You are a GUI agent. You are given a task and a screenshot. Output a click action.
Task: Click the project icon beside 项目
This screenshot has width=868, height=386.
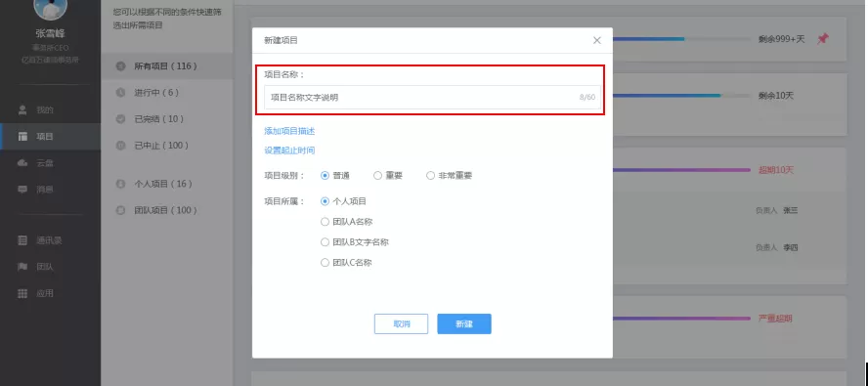click(x=22, y=137)
